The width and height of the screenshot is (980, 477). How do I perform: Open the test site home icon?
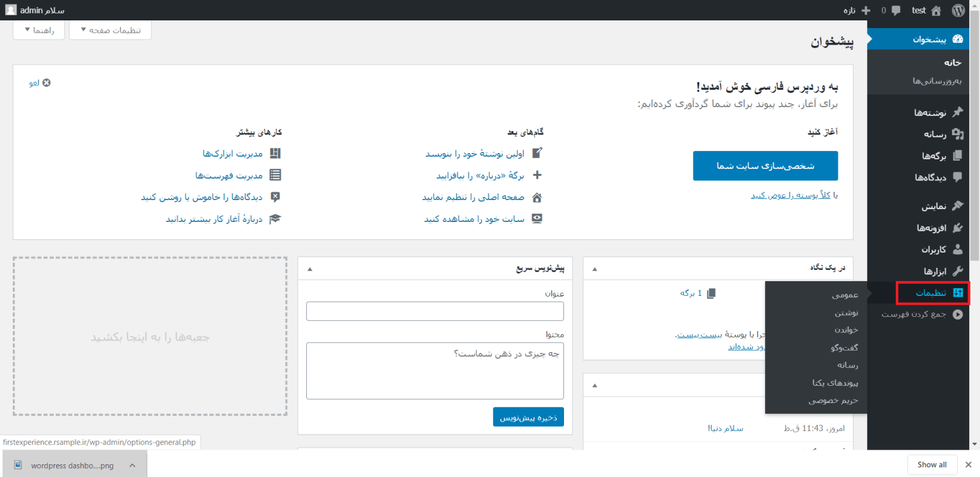point(936,10)
